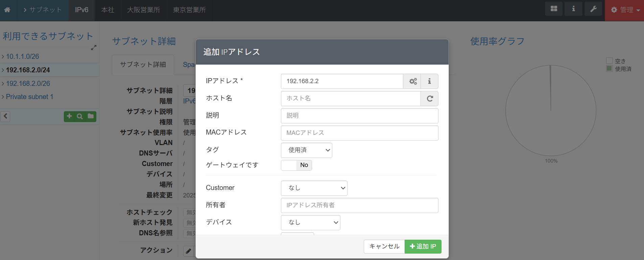644x260 pixels.
Task: Click the 利用できるサブネット heading
Action: point(48,36)
